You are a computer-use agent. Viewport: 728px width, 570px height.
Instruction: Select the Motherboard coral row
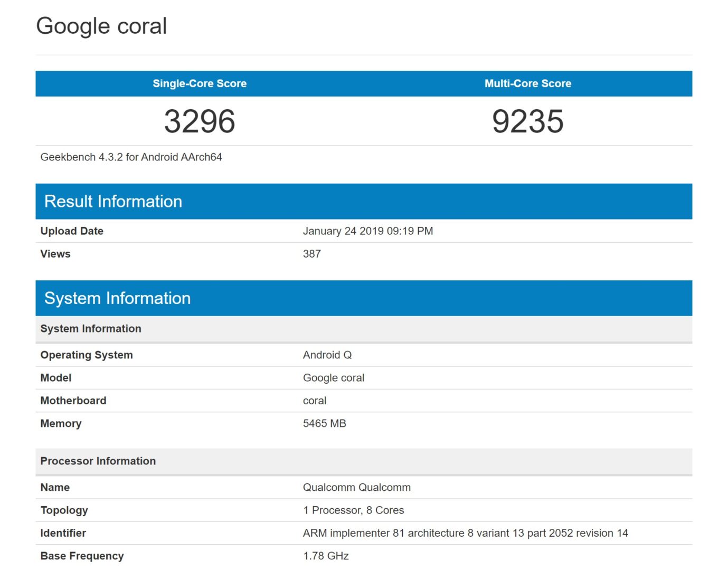pyautogui.click(x=315, y=400)
